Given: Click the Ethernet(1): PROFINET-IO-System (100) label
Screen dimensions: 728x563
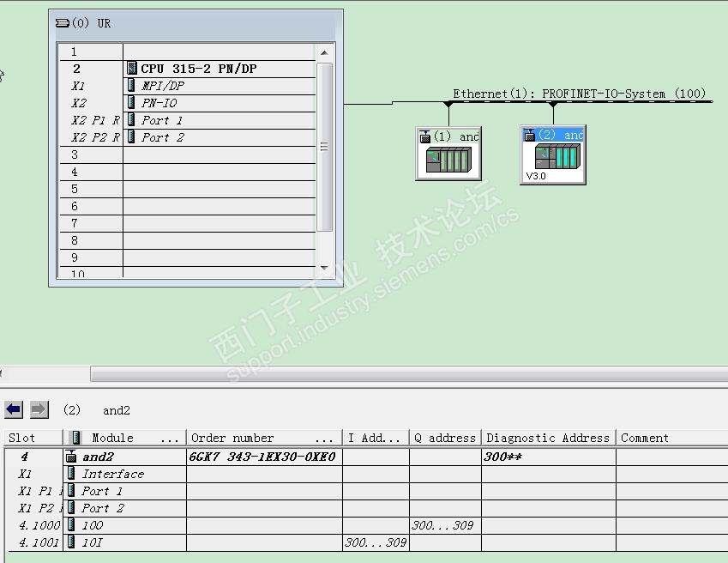Looking at the screenshot, I should [x=579, y=94].
